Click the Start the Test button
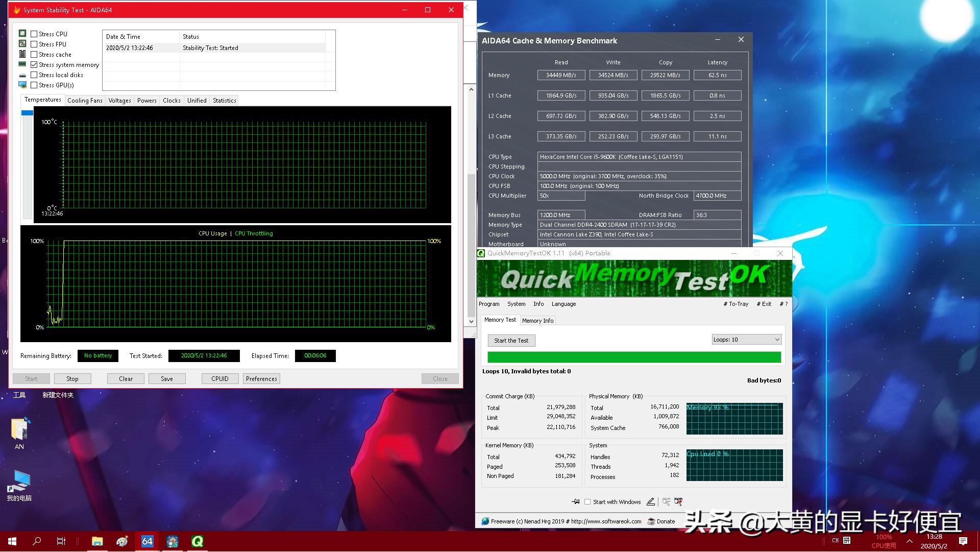 (511, 340)
